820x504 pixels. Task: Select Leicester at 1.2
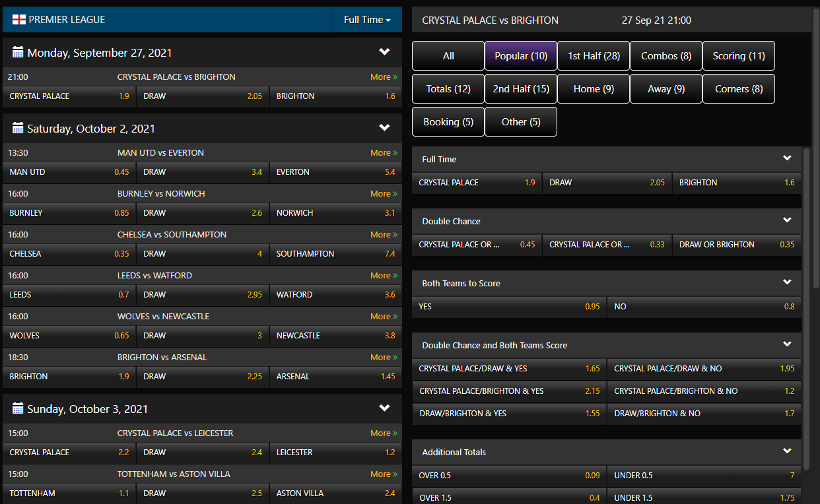click(x=335, y=453)
